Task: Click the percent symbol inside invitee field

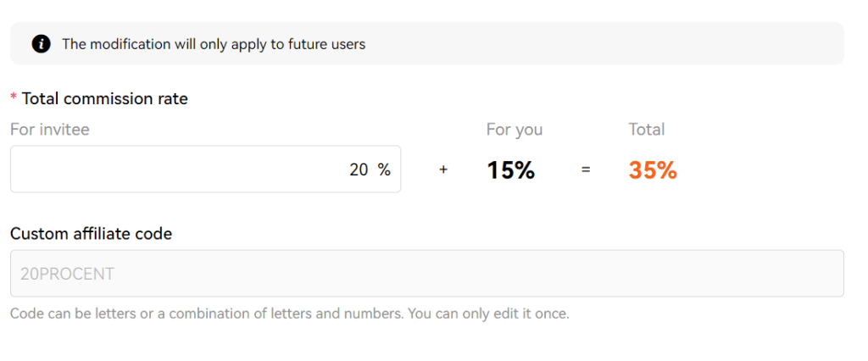Action: pos(384,170)
